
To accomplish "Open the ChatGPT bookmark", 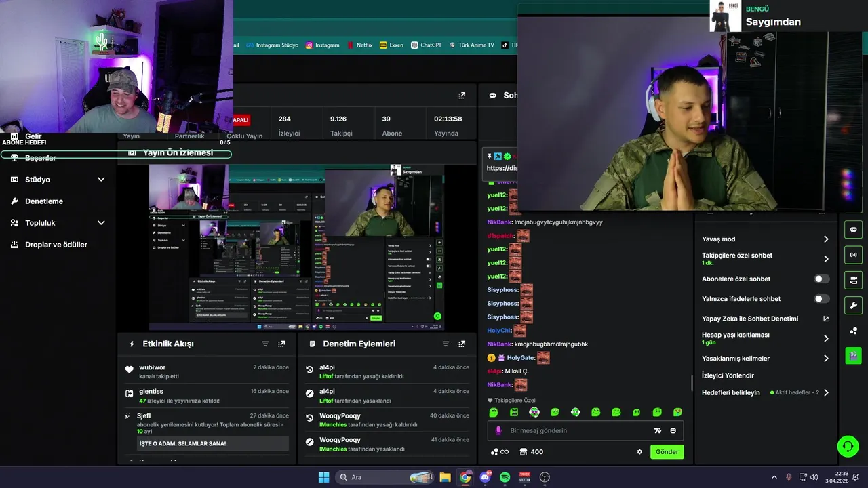I will coord(426,45).
